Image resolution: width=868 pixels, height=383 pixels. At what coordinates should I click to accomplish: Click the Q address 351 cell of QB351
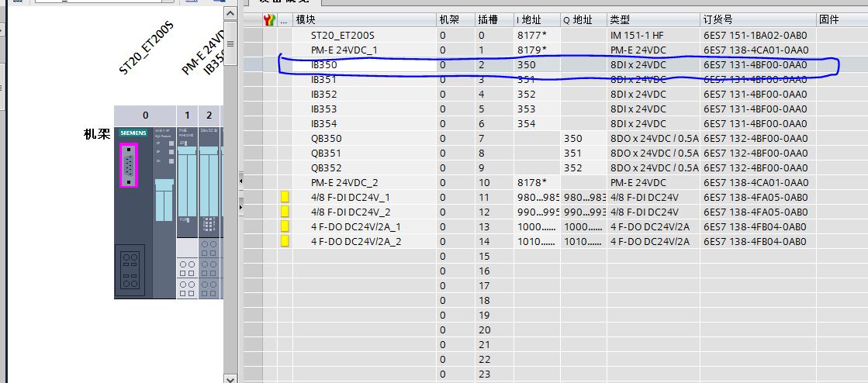point(583,154)
